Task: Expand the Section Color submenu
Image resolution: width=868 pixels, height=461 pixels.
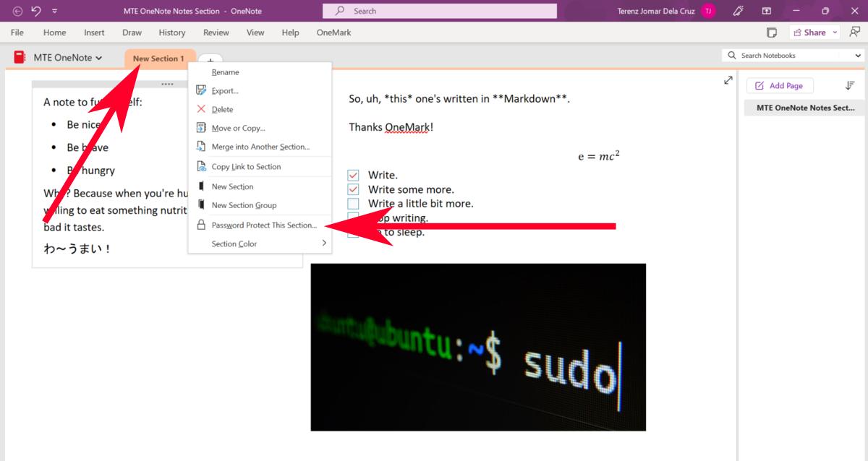Action: [324, 244]
